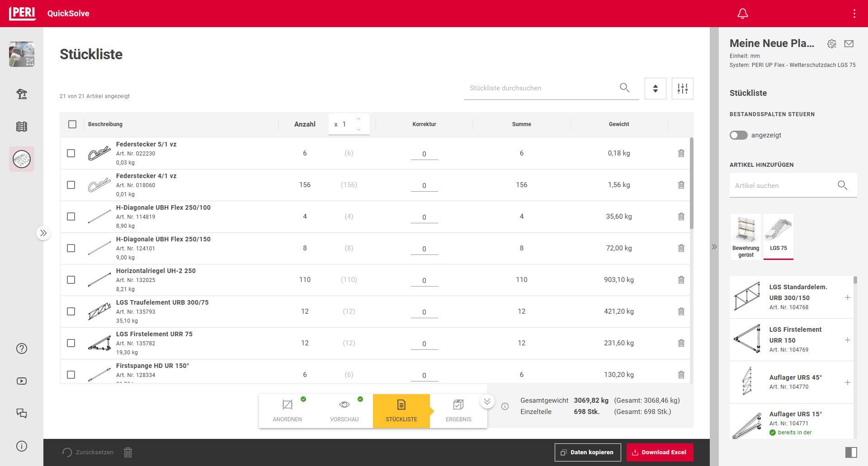Open the feedback chat icon in sidebar
Image resolution: width=868 pixels, height=466 pixels.
22,413
